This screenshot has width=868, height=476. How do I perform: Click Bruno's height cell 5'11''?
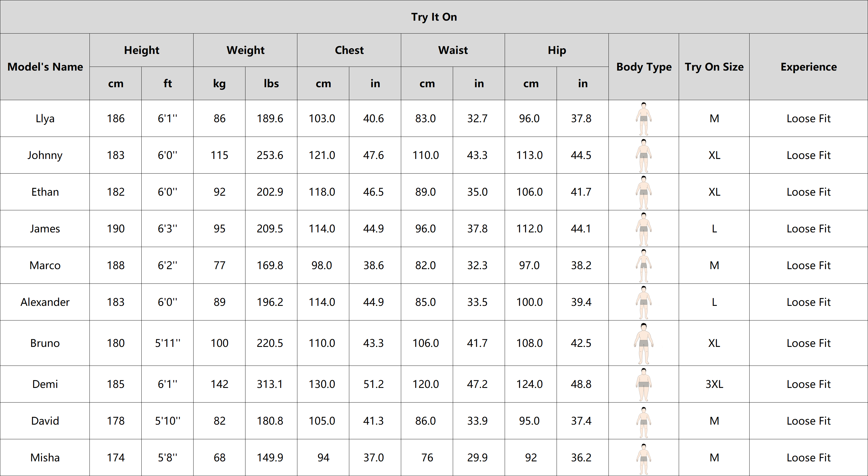167,343
